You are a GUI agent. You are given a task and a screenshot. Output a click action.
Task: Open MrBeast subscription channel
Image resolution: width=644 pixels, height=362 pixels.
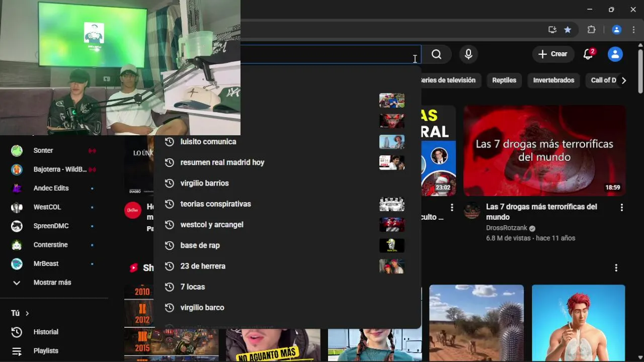[x=54, y=263]
